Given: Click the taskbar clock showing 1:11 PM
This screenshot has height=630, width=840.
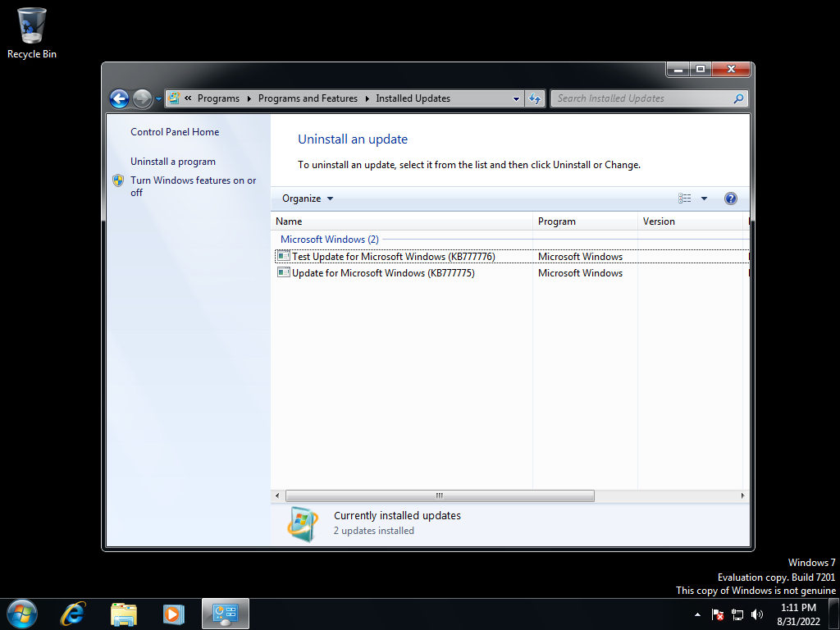Looking at the screenshot, I should click(798, 614).
